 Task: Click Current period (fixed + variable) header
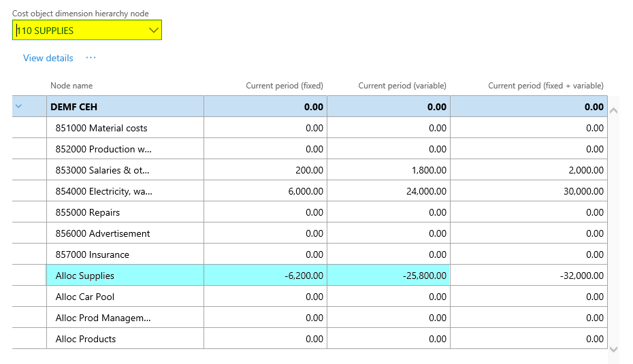click(x=545, y=86)
